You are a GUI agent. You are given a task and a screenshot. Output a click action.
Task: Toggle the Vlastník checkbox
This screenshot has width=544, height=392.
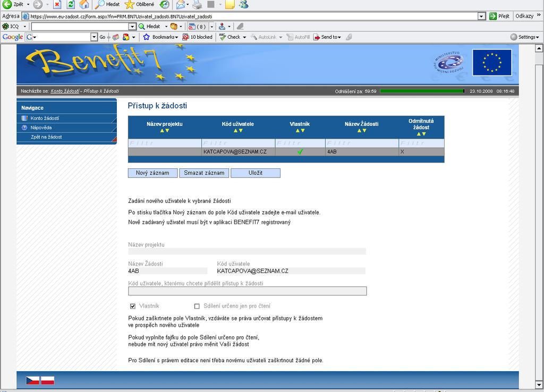[132, 306]
